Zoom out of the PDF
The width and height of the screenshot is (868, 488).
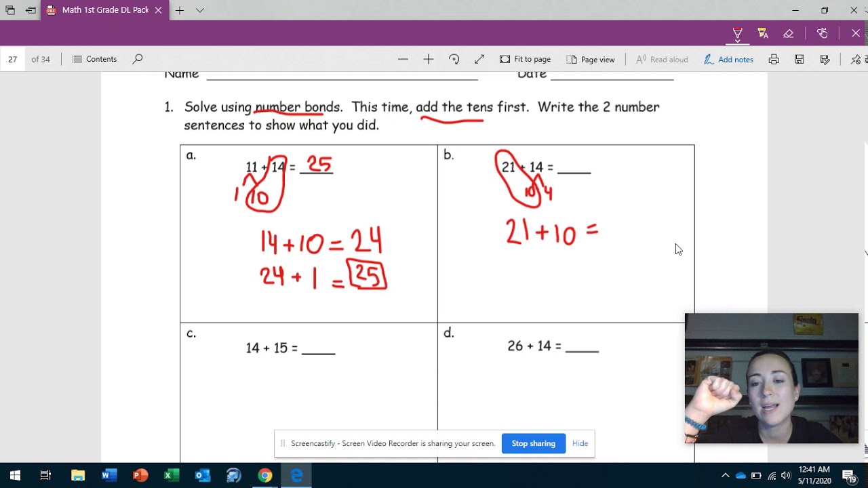click(403, 59)
